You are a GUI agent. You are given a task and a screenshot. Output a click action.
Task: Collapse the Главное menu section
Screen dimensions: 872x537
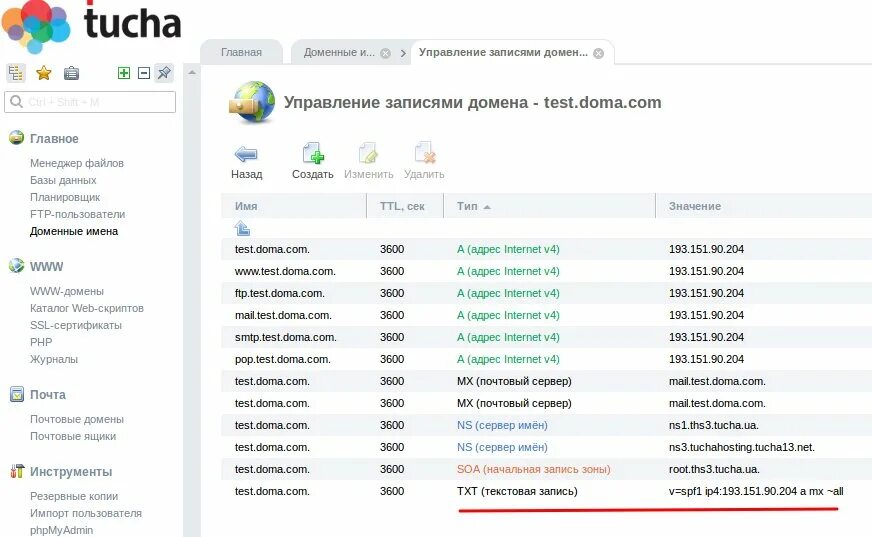tap(54, 138)
